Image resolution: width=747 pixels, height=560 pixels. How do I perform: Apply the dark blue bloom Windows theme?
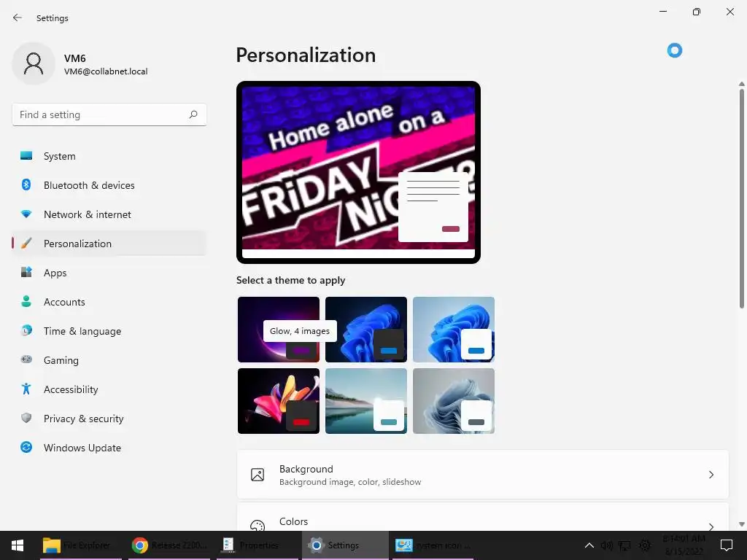366,330
